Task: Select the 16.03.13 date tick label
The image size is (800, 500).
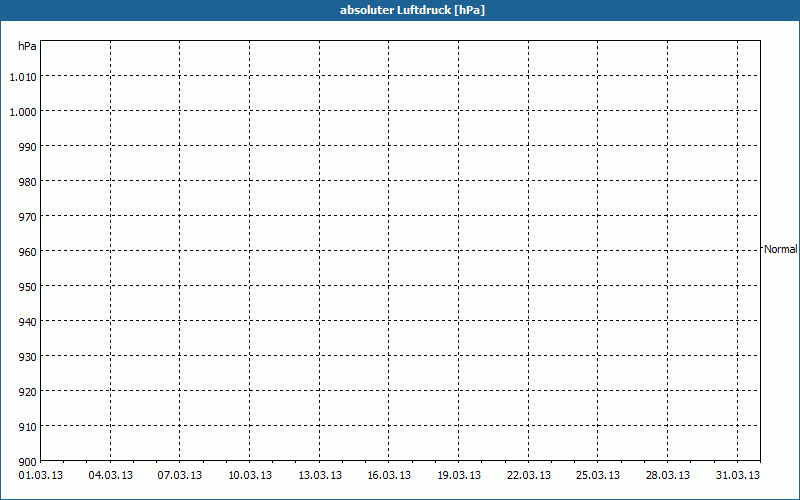Action: (x=389, y=476)
